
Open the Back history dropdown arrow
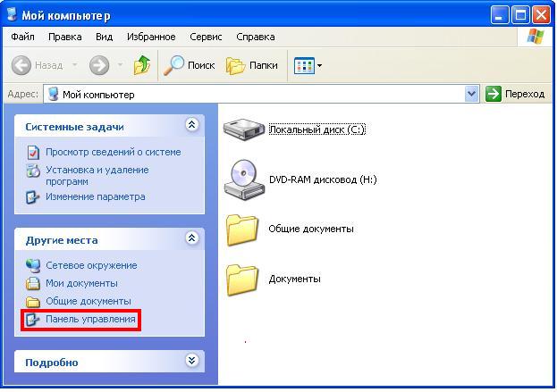(74, 65)
